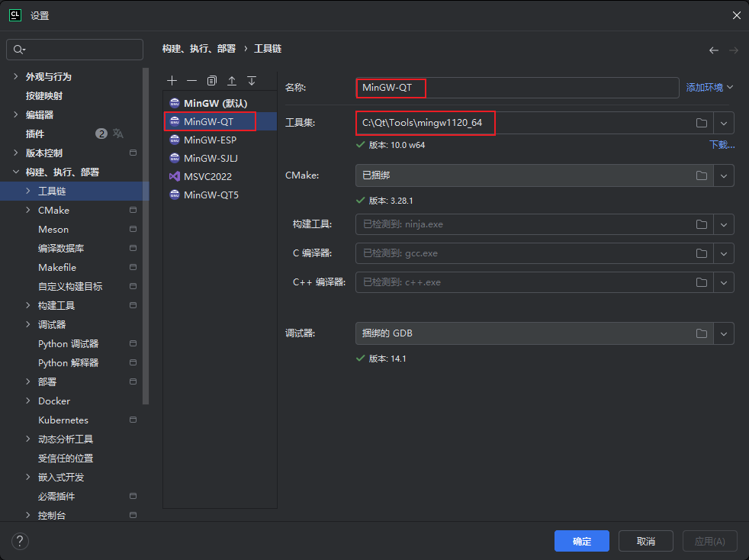The image size is (749, 560).
Task: Open folder browser for the 工具集 path
Action: (x=701, y=122)
